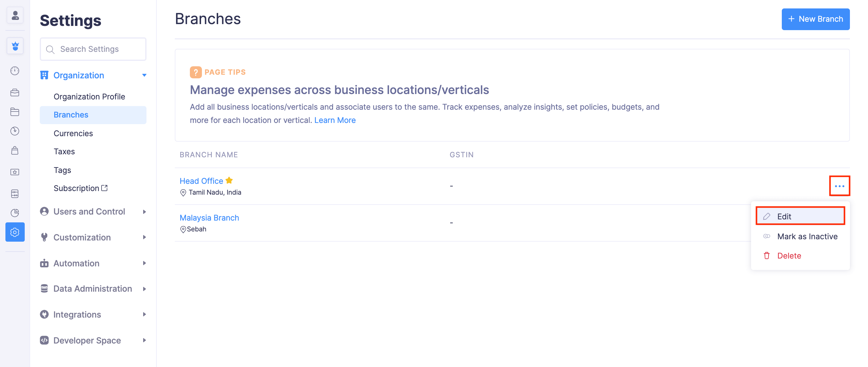868x367 pixels.
Task: Open the Malaysia Branch link
Action: (209, 218)
